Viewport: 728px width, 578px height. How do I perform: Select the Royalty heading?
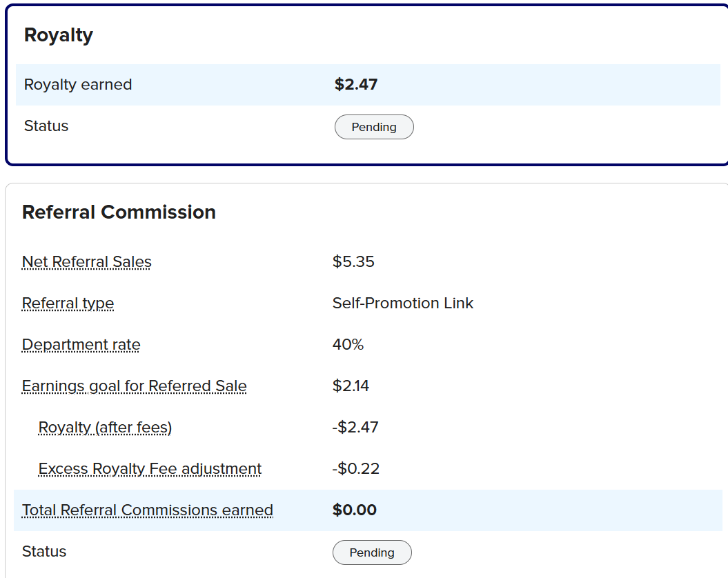[59, 34]
